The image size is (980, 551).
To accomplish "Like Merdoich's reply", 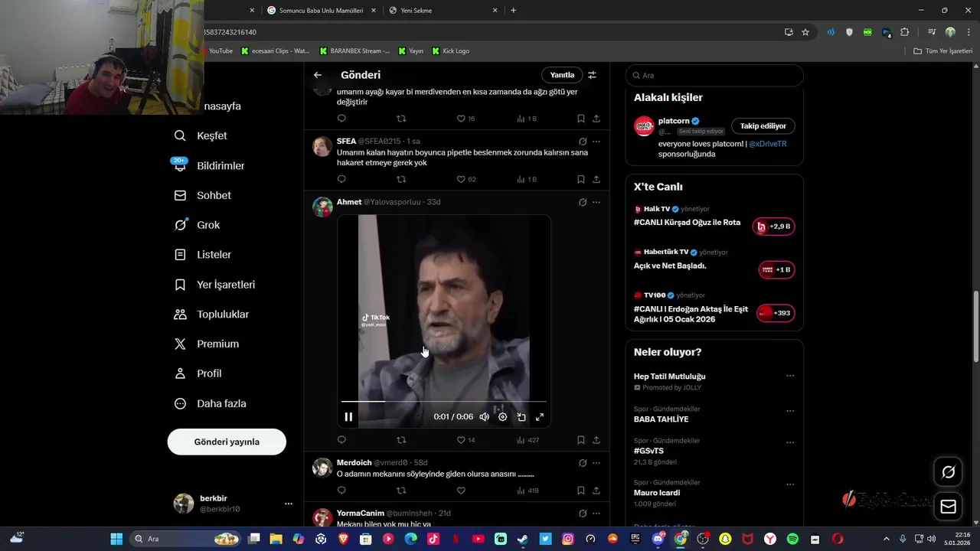I will pyautogui.click(x=461, y=491).
